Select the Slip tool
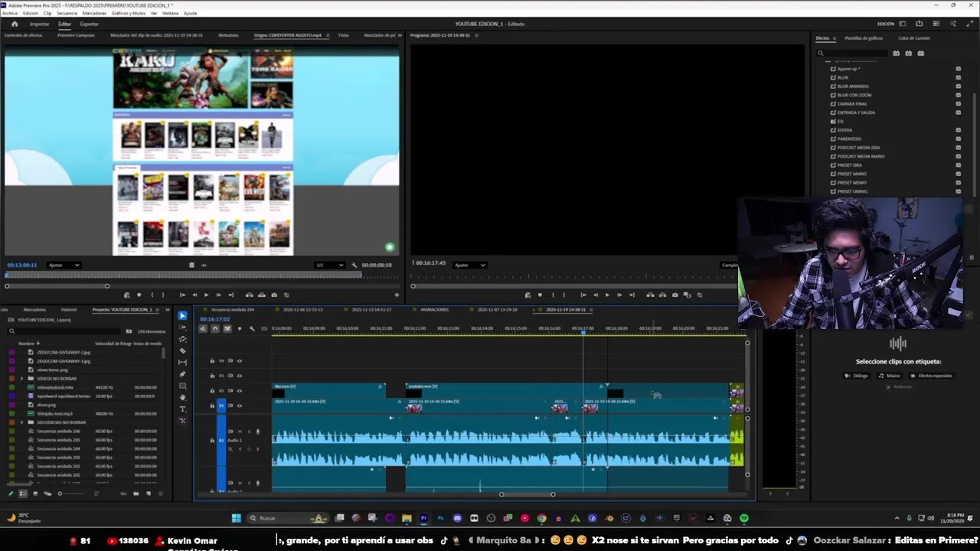This screenshot has height=551, width=980. point(182,362)
